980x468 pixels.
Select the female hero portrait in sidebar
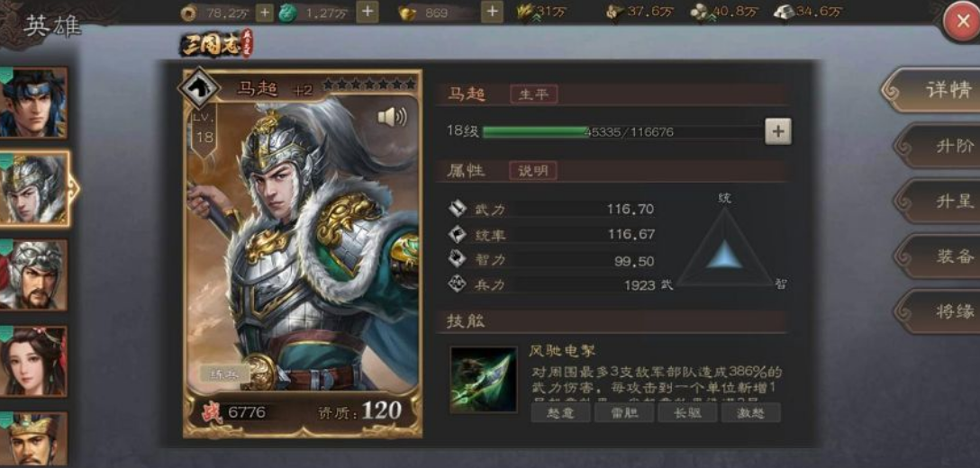[x=32, y=361]
